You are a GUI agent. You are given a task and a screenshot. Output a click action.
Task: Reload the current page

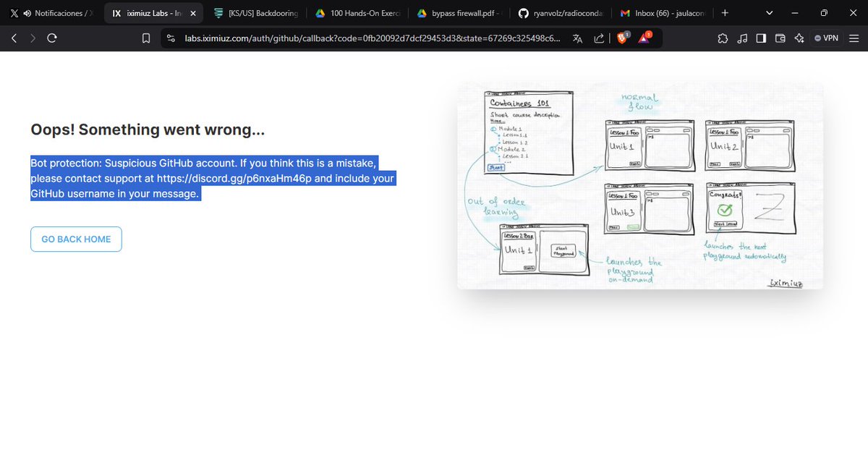(50, 38)
